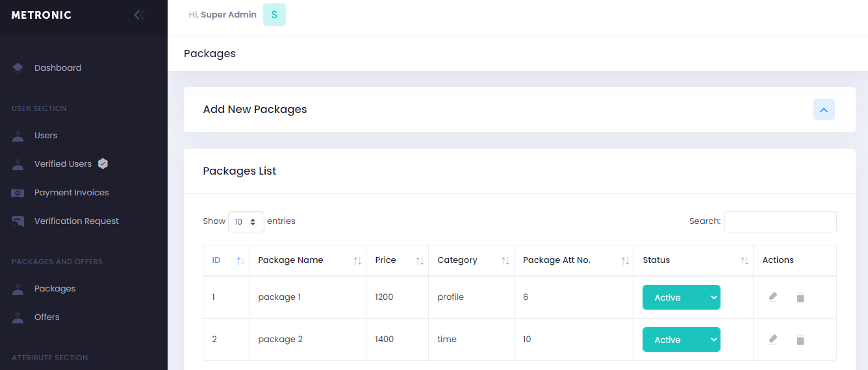Click the Search input field
The width and height of the screenshot is (868, 370).
coord(780,221)
